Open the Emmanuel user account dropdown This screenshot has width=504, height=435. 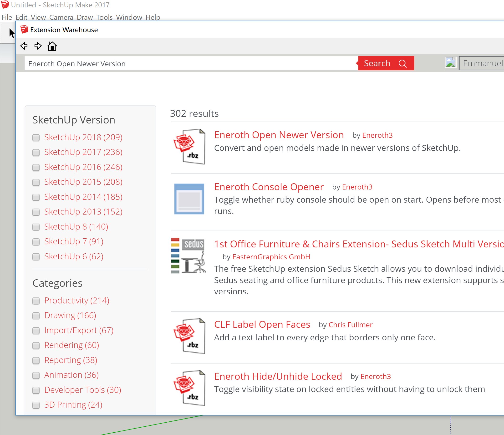coord(482,63)
